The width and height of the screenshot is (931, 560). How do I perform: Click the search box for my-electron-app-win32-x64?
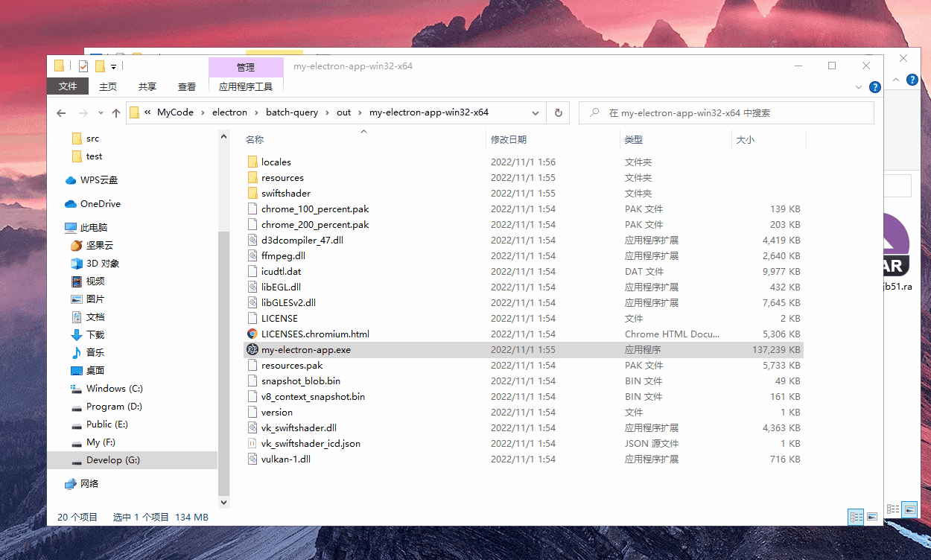726,113
